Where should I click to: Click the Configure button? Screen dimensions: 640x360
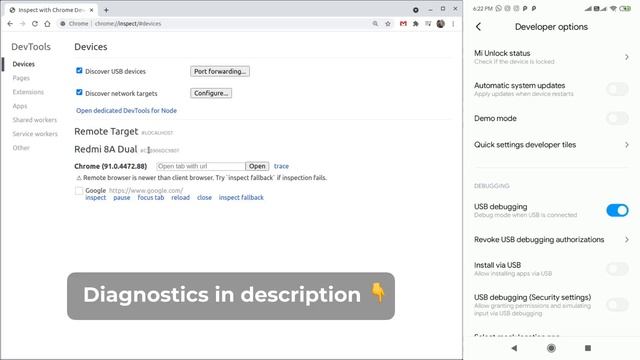[x=211, y=93]
